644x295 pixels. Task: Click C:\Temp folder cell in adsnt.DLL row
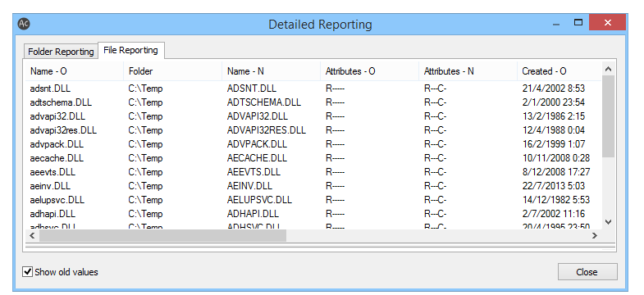(145, 88)
